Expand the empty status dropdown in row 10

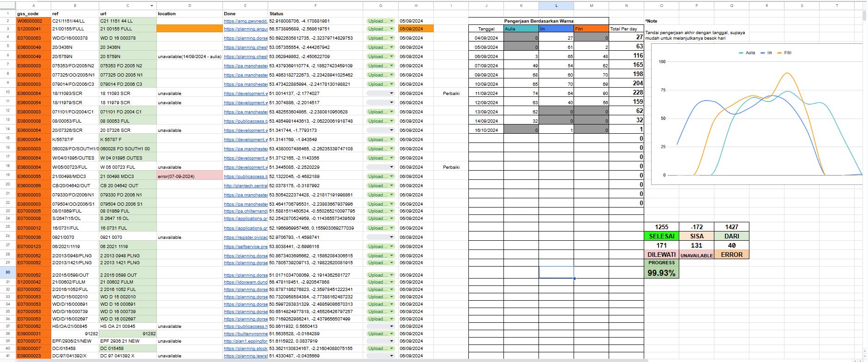[381, 93]
